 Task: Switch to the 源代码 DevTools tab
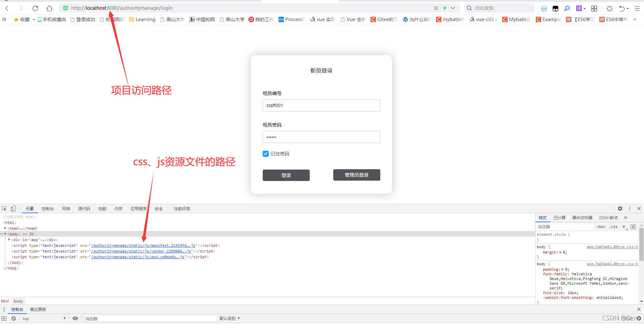pyautogui.click(x=84, y=209)
